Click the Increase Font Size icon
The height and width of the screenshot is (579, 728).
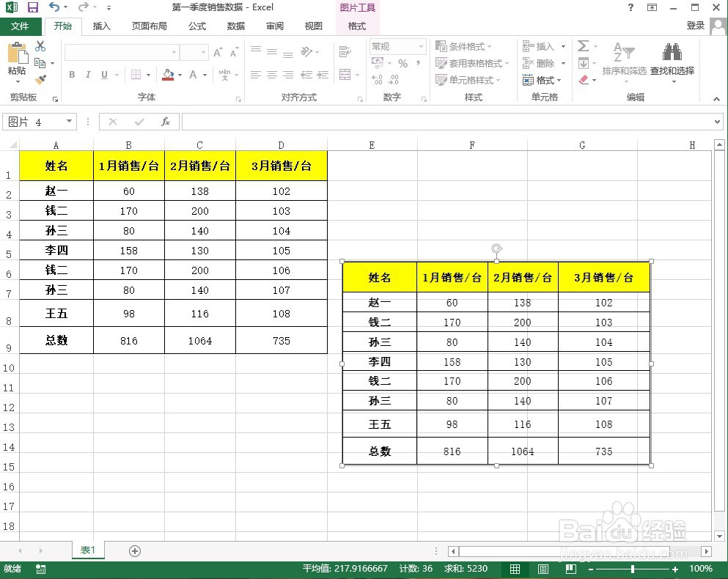point(218,53)
